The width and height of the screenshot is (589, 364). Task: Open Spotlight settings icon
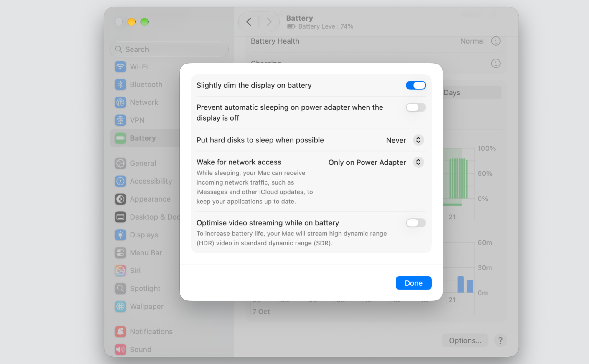[x=120, y=288]
